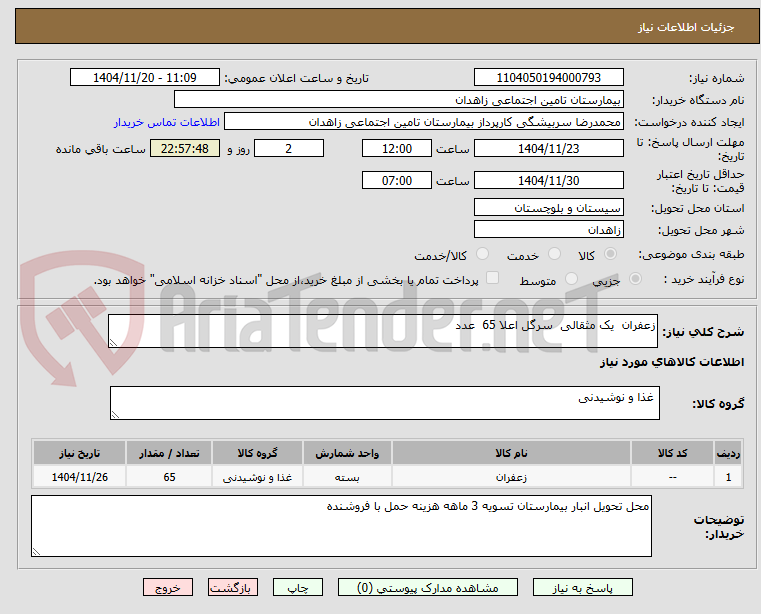Click the بازگشت back button
761x614 pixels.
pyautogui.click(x=232, y=587)
